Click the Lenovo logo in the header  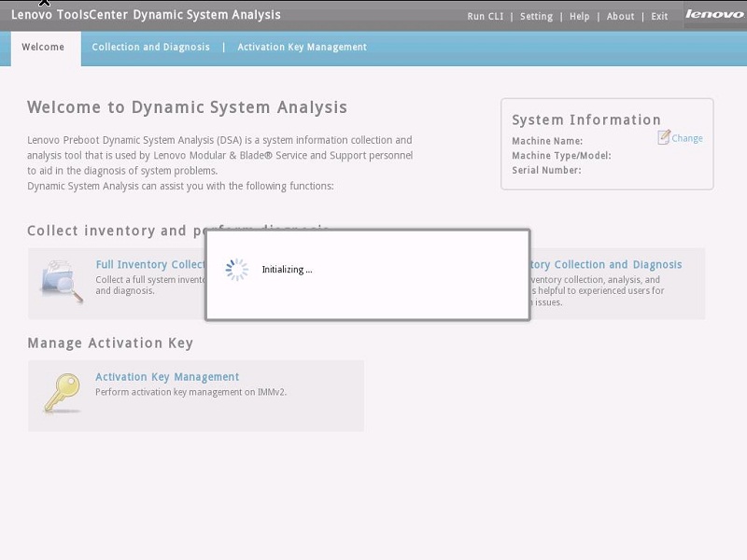tap(714, 14)
